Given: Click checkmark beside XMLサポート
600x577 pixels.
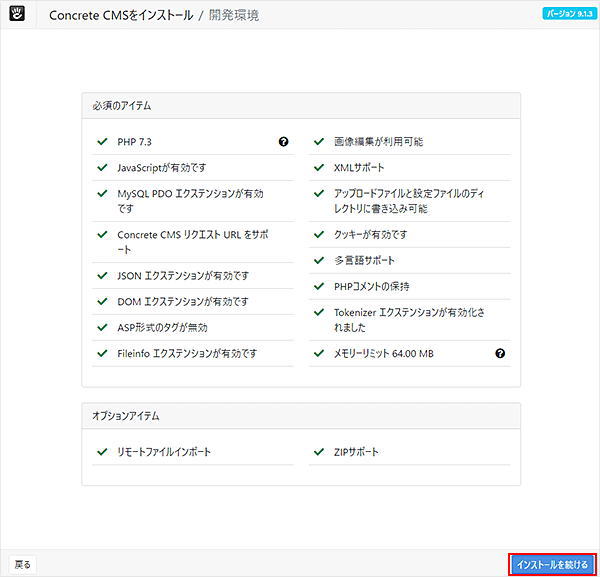Looking at the screenshot, I should tap(319, 168).
